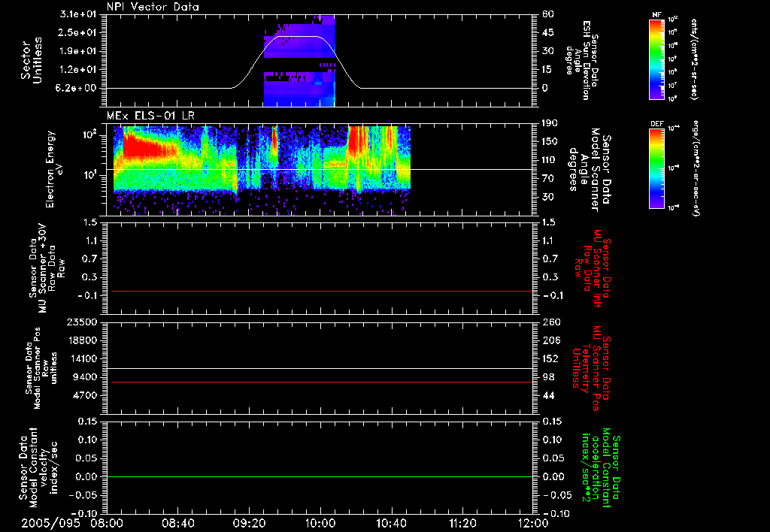This screenshot has width=770, height=532.
Task: Click the DEF color scale bar
Action: pyautogui.click(x=656, y=168)
